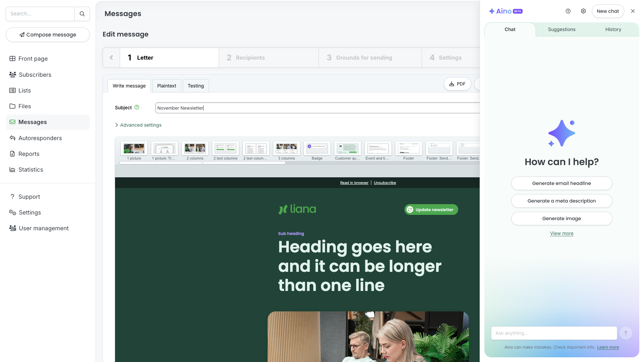Go back with the step arrow icon

111,58
